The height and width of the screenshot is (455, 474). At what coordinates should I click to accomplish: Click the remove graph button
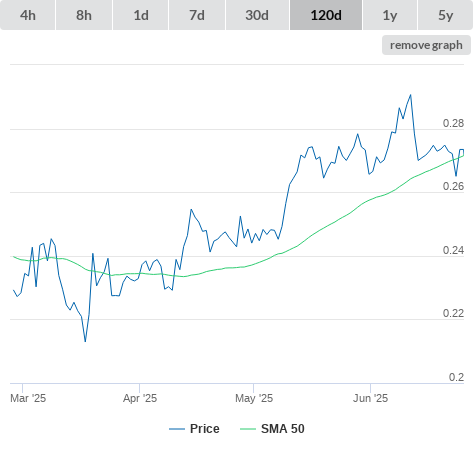click(x=426, y=45)
